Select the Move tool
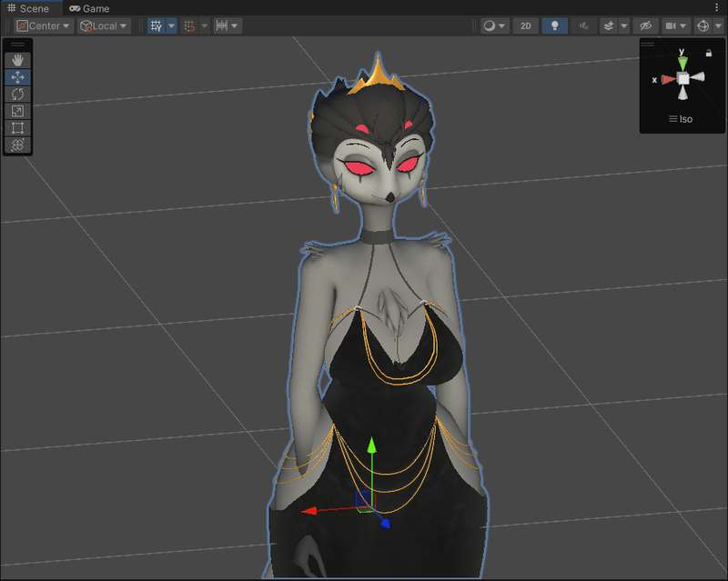The height and width of the screenshot is (581, 728). coord(17,77)
